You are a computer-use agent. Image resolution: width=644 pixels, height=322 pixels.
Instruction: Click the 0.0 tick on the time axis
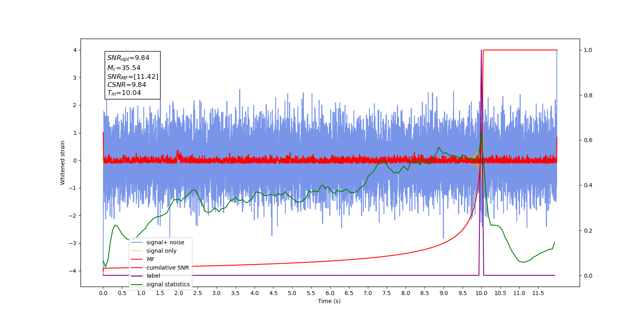[x=103, y=293]
